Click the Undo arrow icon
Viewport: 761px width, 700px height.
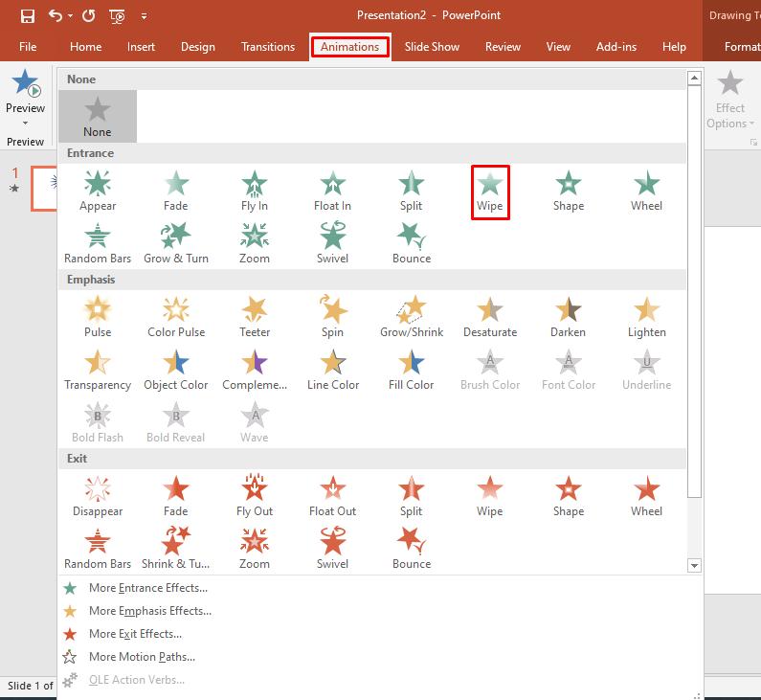(x=56, y=16)
